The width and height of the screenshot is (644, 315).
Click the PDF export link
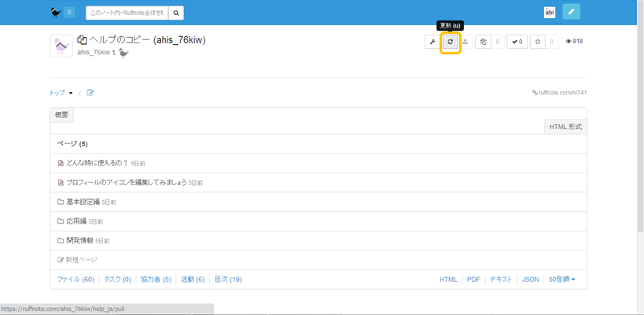point(473,280)
